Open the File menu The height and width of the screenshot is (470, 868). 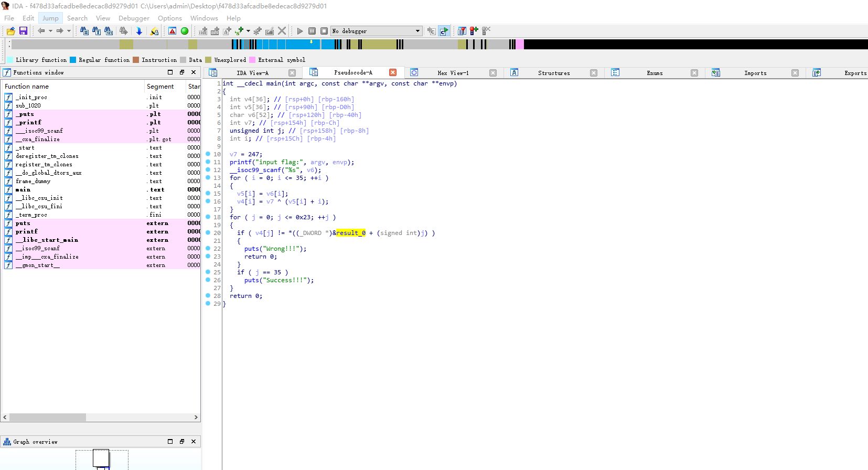pos(9,18)
